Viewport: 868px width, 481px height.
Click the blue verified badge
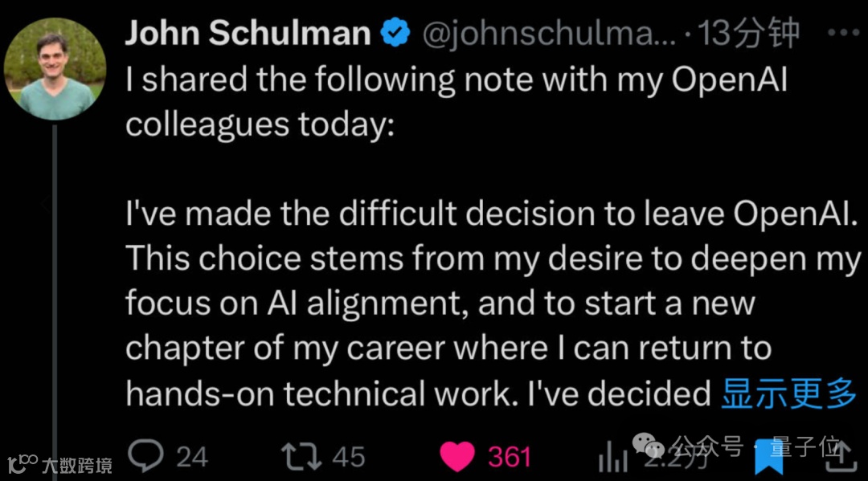[x=395, y=34]
